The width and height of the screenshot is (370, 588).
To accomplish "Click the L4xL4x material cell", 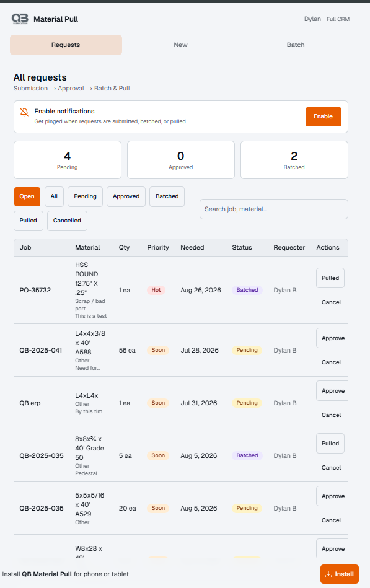I will (87, 396).
